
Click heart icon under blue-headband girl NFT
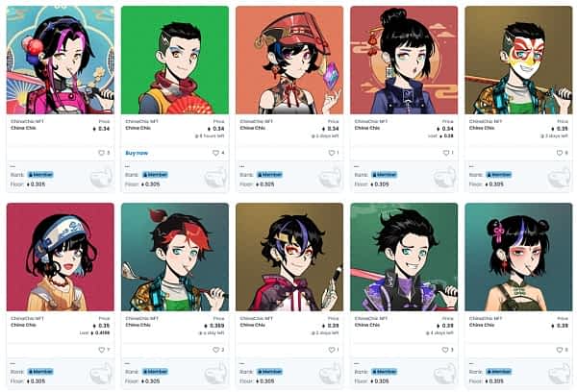coord(102,350)
